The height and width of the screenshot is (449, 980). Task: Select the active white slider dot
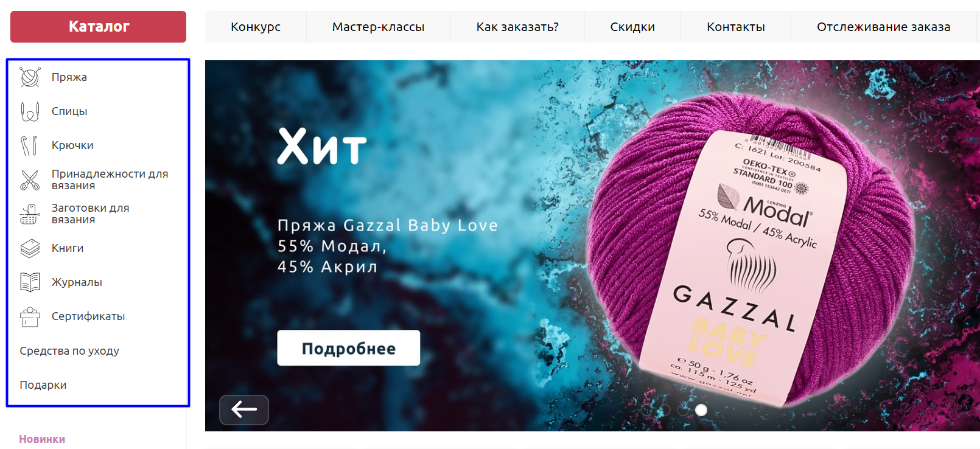(701, 410)
